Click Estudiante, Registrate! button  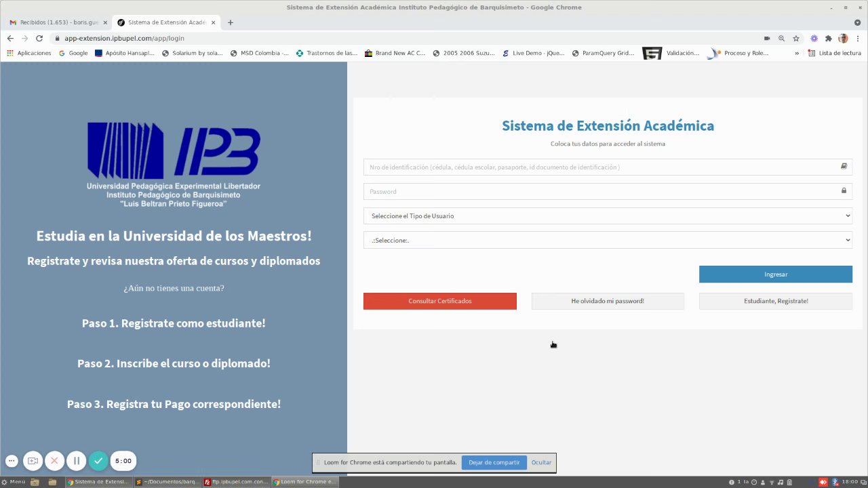point(776,301)
